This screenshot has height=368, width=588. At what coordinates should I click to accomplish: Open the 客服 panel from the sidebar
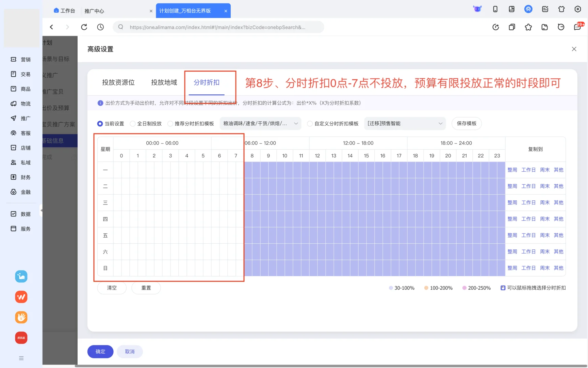pos(21,133)
